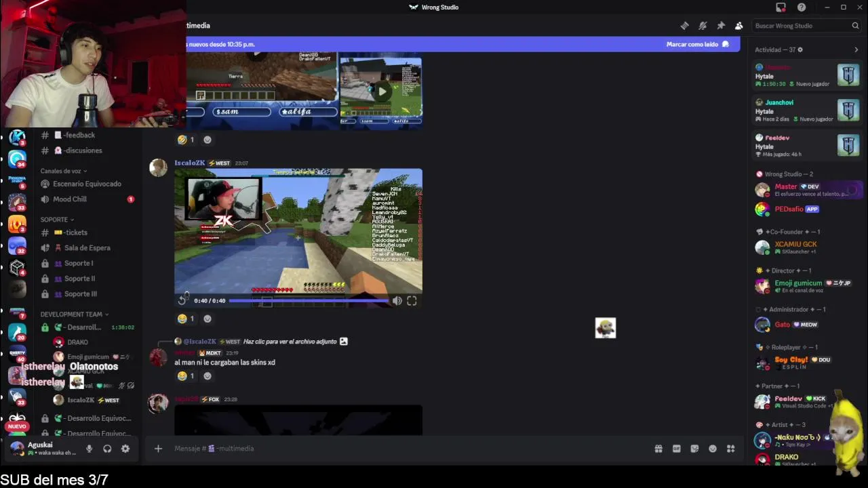Viewport: 868px width, 488px height.
Task: Collapse the DEVELOPMENT TEAM category
Action: [75, 314]
